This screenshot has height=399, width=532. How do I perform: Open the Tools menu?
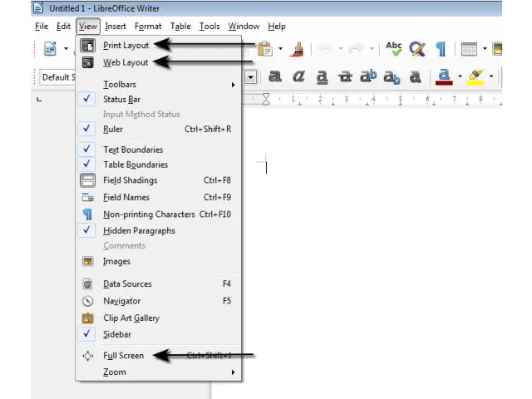pos(209,26)
